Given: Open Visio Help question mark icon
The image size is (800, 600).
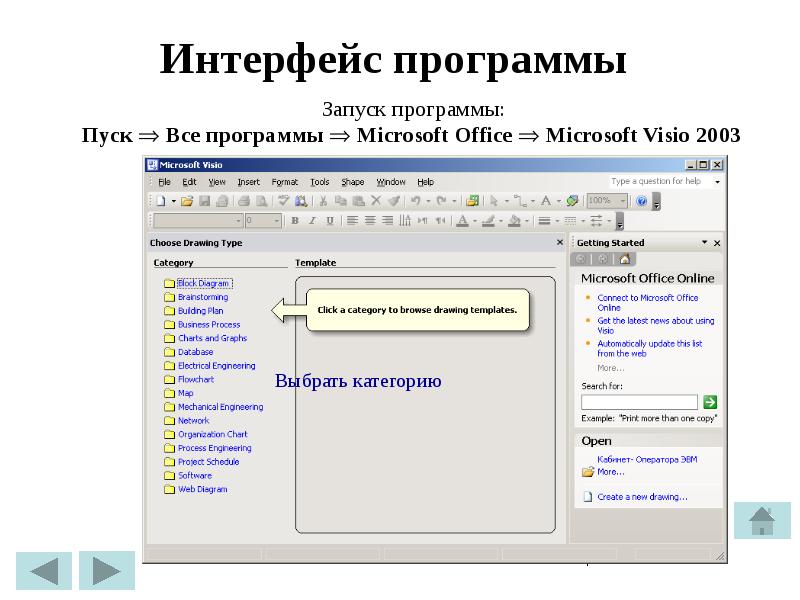Looking at the screenshot, I should pos(642,201).
